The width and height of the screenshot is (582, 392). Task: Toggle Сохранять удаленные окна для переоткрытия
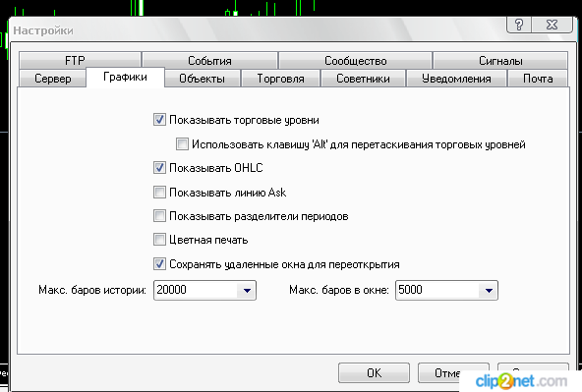tap(159, 264)
